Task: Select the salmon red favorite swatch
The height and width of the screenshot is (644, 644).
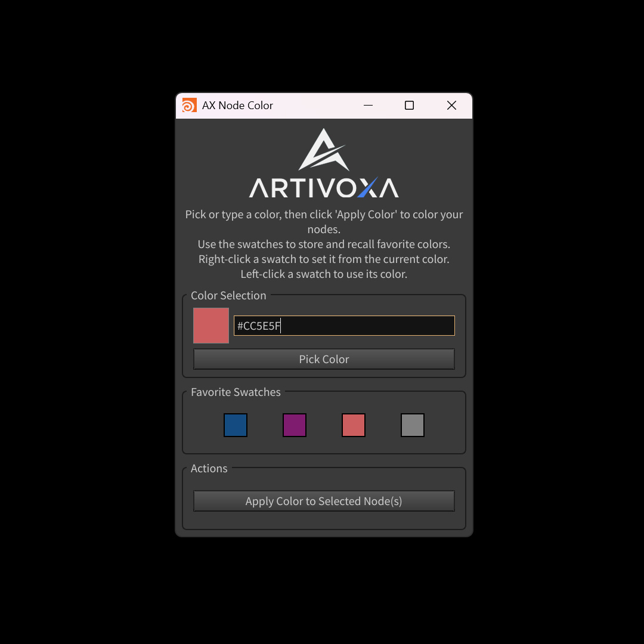Action: point(354,425)
